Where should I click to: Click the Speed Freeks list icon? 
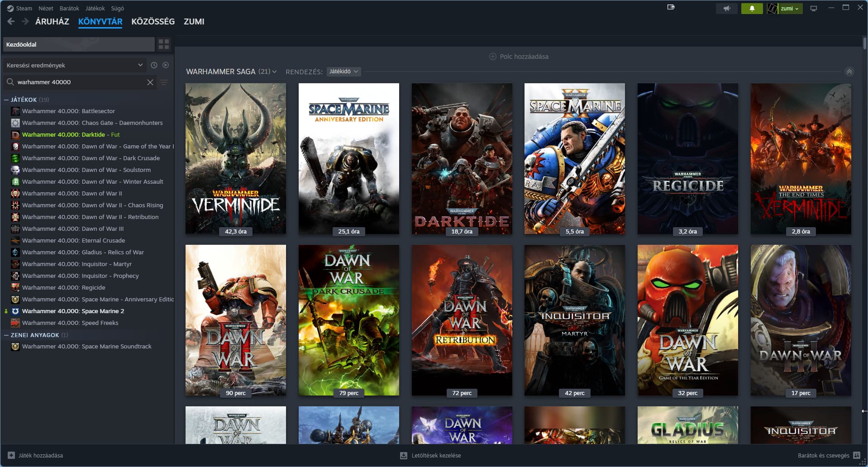point(15,323)
